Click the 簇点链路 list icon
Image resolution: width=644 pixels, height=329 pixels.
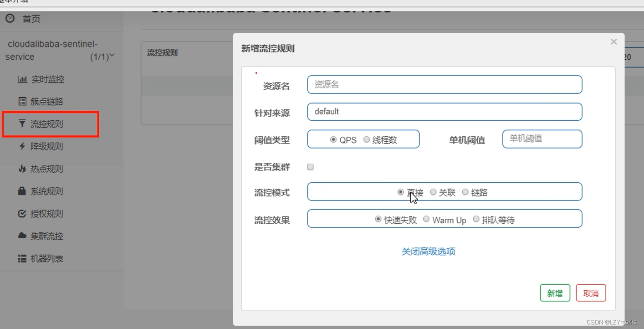coord(22,101)
